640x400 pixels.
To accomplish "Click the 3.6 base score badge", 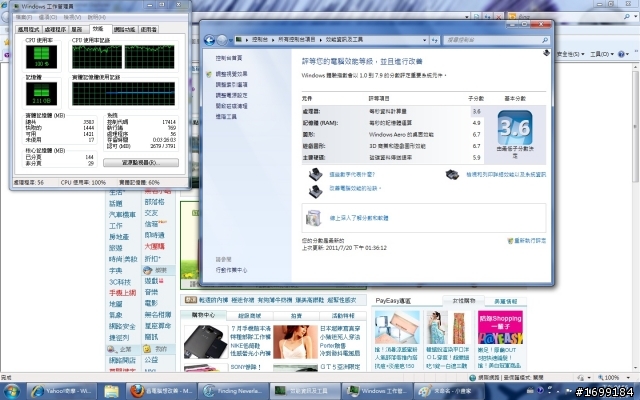I will click(515, 127).
